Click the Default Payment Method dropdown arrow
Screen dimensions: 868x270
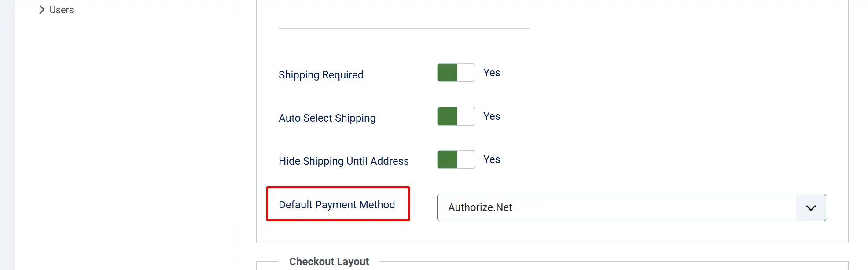[x=811, y=207]
